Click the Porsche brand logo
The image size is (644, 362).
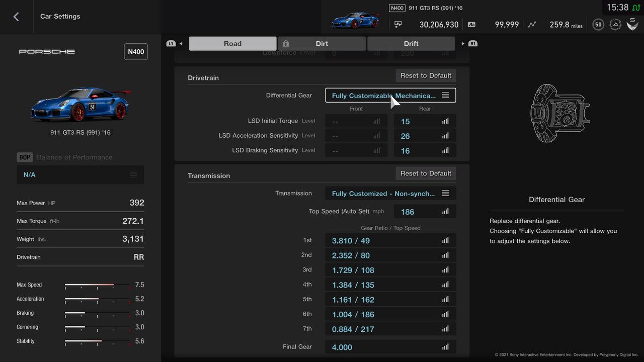47,52
